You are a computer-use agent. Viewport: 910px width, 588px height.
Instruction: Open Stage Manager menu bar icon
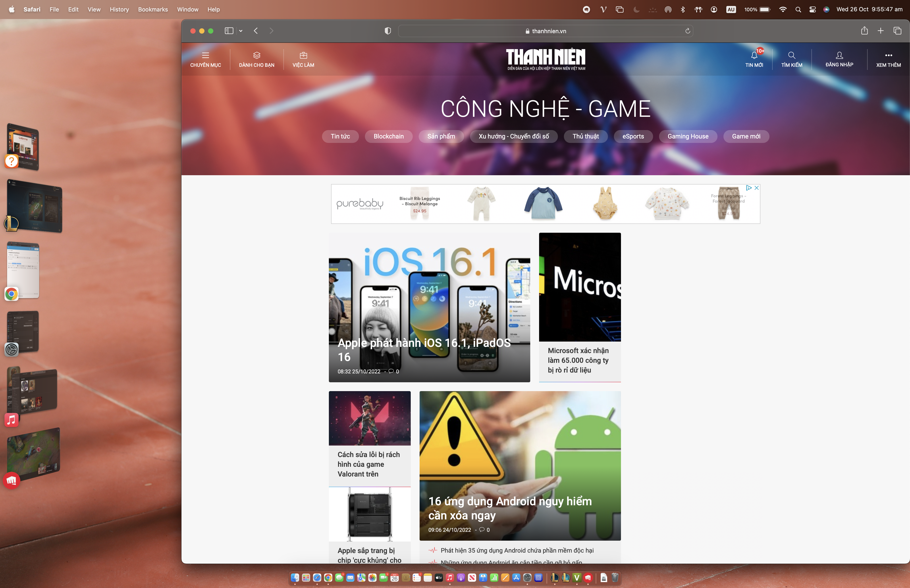pos(619,9)
